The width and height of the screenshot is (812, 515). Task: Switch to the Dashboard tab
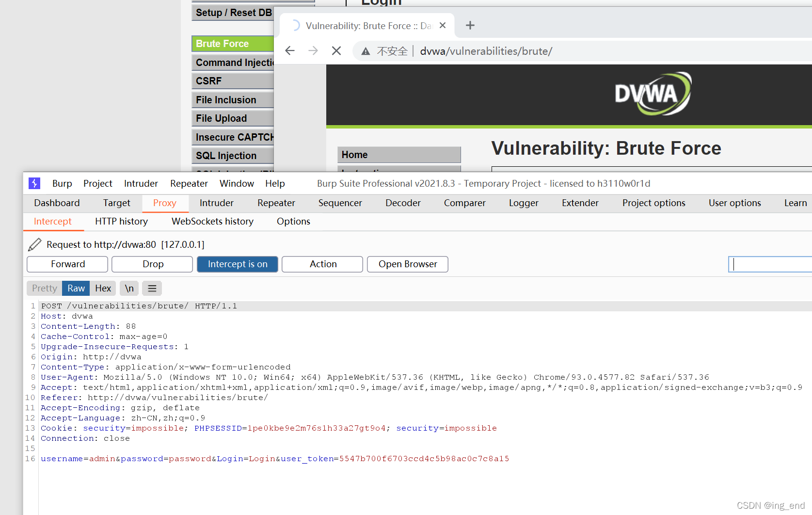57,203
